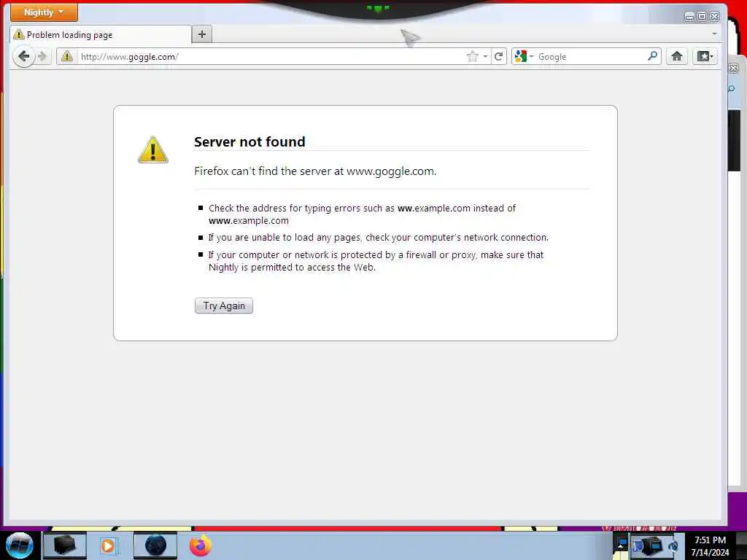Click the background window's magnifier icon
This screenshot has height=560, width=747.
pos(732,89)
